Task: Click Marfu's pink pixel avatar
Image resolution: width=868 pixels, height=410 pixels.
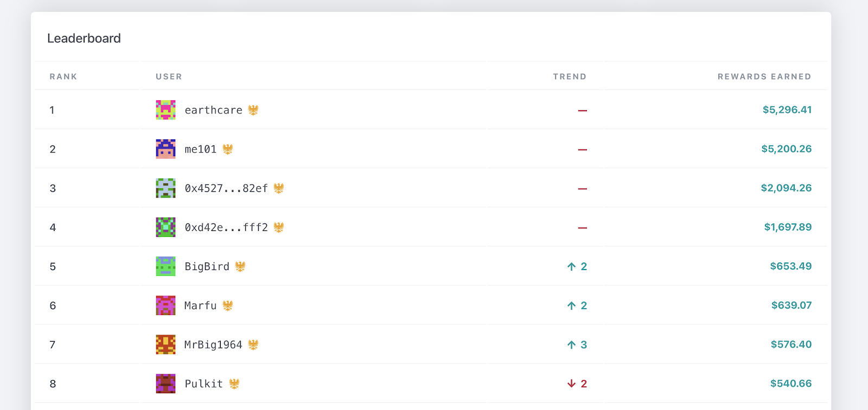Action: click(x=165, y=305)
